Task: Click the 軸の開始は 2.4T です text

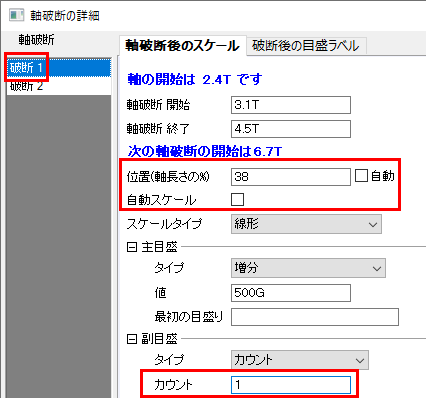Action: click(x=195, y=80)
